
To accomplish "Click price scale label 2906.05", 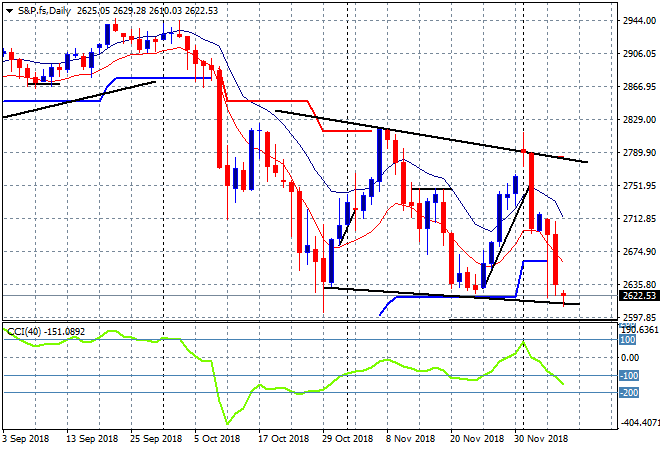I will point(639,53).
